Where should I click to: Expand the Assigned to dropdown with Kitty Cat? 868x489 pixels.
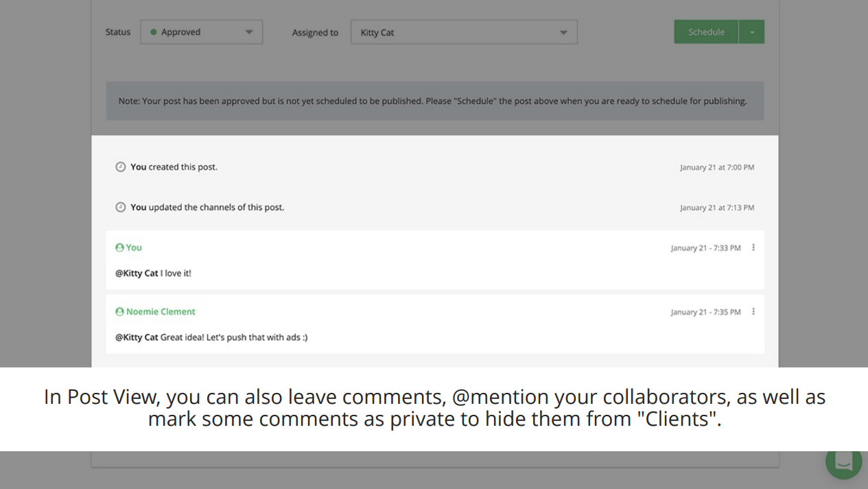[x=563, y=32]
